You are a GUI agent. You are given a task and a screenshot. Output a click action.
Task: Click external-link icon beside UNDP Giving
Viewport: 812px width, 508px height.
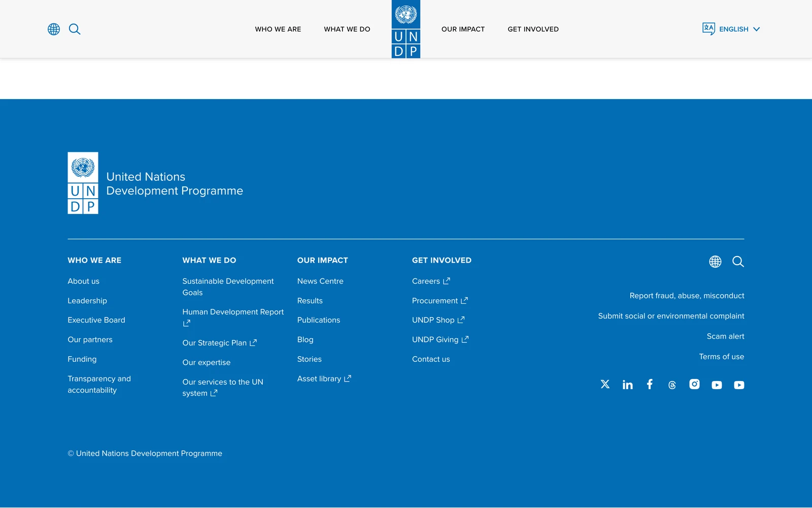click(465, 339)
